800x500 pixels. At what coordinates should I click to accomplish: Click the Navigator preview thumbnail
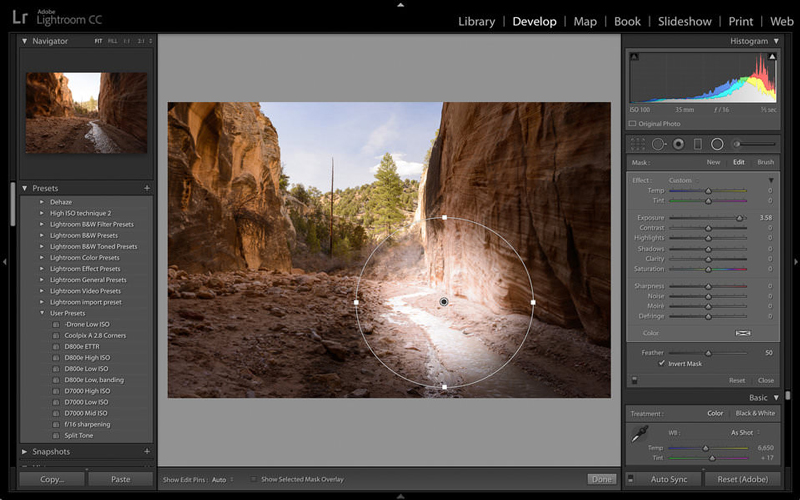click(x=86, y=112)
